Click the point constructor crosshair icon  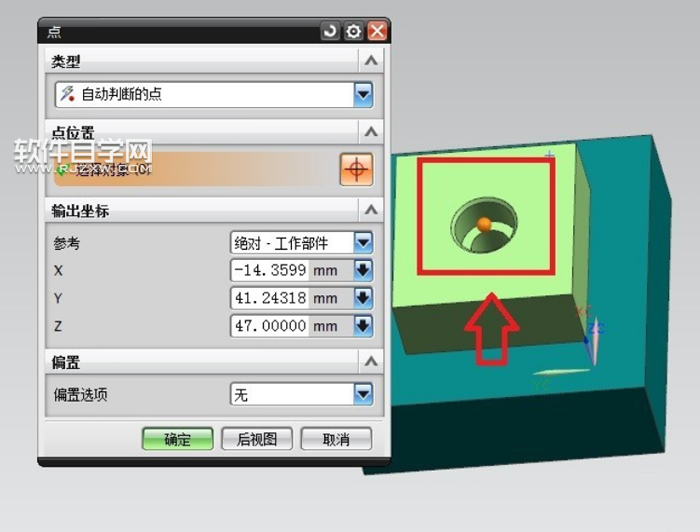click(x=356, y=170)
